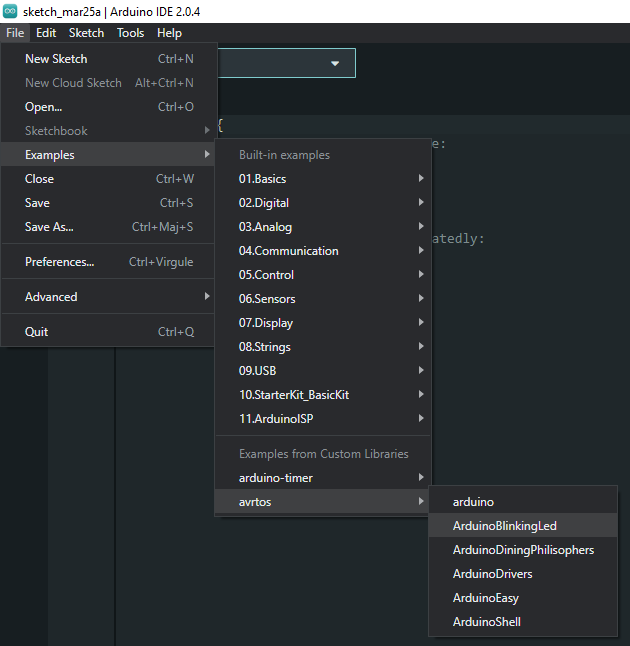Screen dimensions: 630x646
Task: Open ArduinoShell example
Action: tap(523, 622)
